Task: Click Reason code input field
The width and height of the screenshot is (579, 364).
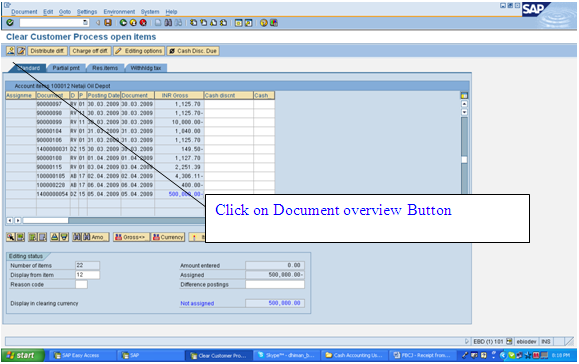Action: coord(81,285)
